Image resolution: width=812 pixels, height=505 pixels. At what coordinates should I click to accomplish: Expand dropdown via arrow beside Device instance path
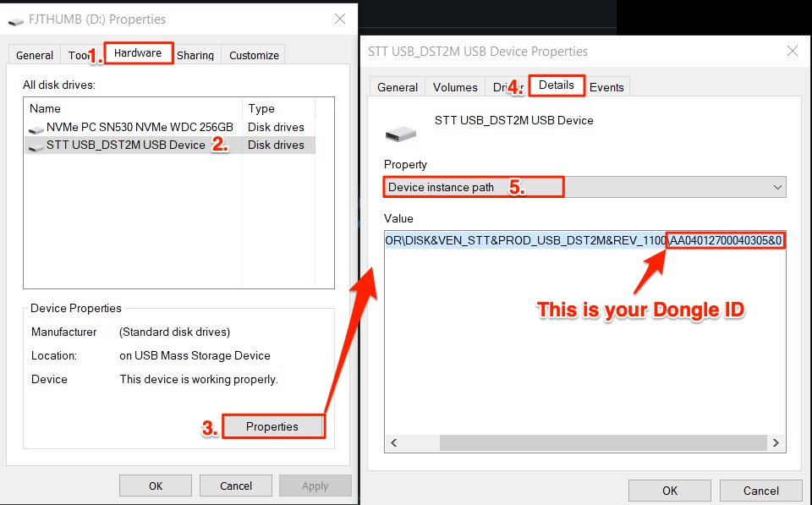(777, 187)
